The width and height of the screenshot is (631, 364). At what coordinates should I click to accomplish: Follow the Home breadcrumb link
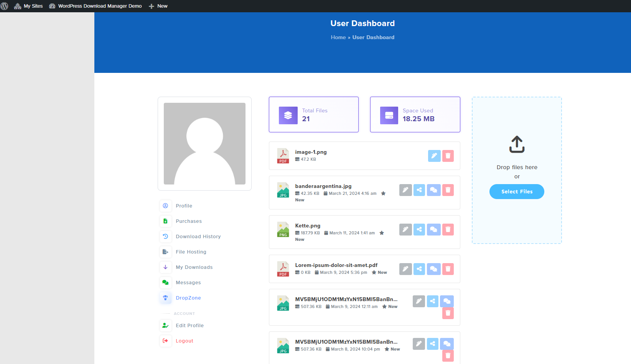click(338, 37)
